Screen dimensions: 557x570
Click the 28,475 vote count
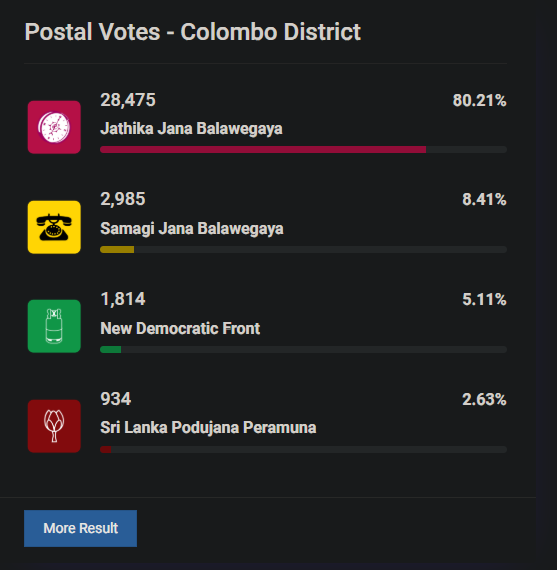(128, 100)
